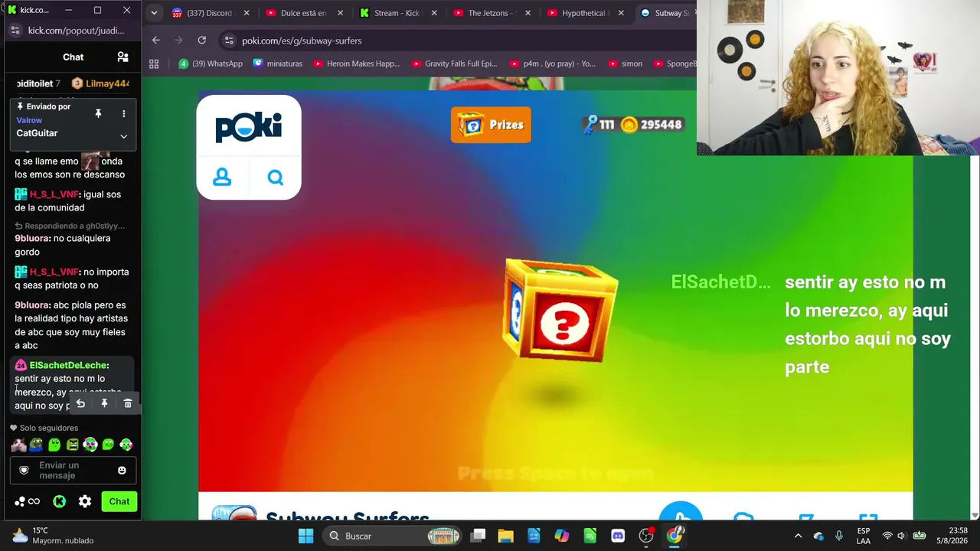The height and width of the screenshot is (551, 980).
Task: Open the Chrome apps grid in the bookmarks bar
Action: pos(154,64)
